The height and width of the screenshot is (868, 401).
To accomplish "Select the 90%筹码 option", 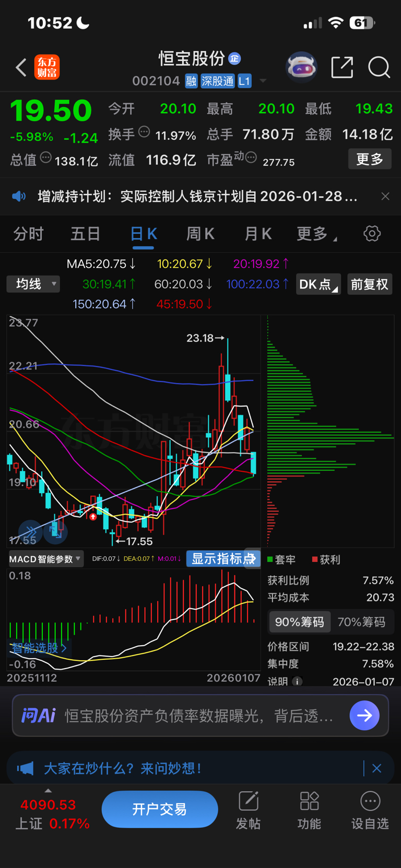I will coord(300,622).
